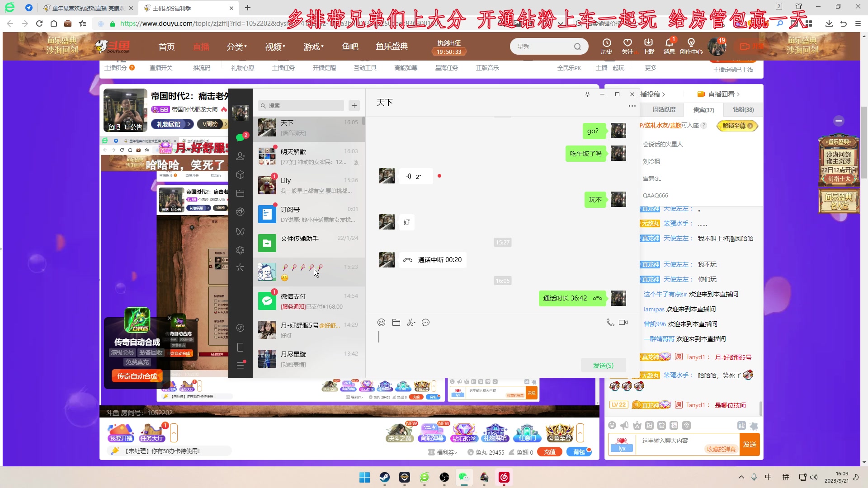868x488 pixels.
Task: Open the chat info three-dots menu
Action: click(632, 106)
